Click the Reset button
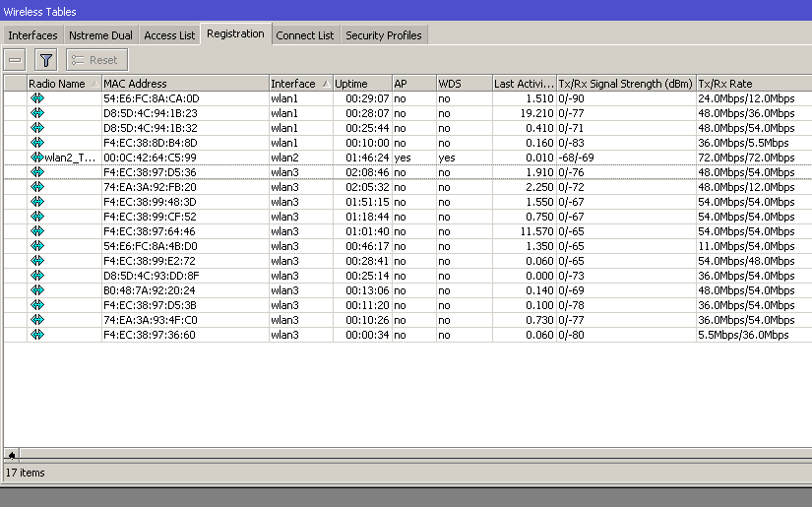 (x=96, y=60)
